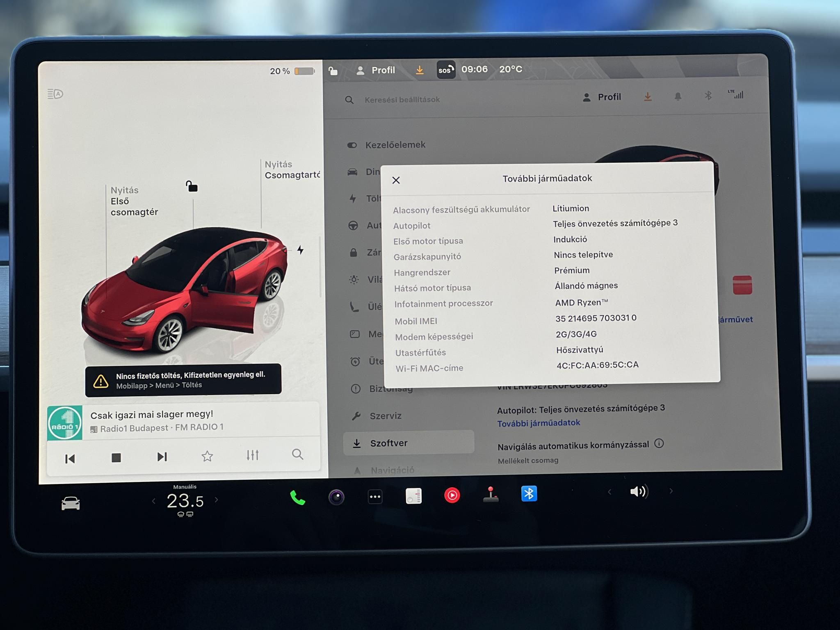Open rear trunk via Csomagtartó
This screenshot has width=840, height=630.
click(292, 170)
